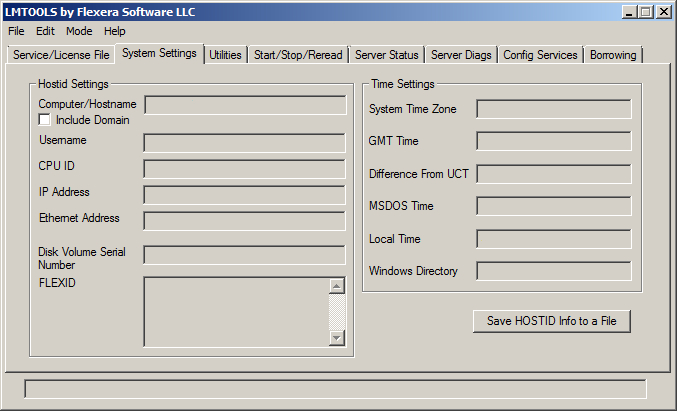Open the Edit menu

click(x=45, y=31)
